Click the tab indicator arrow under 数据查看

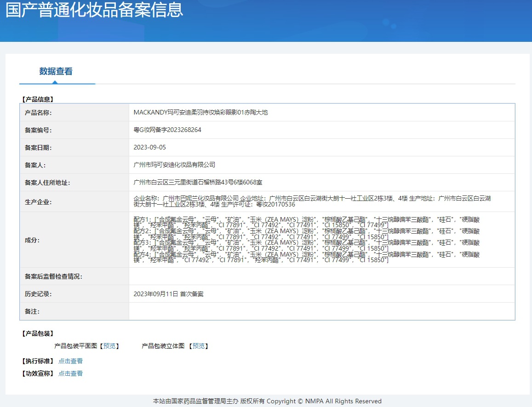[55, 82]
